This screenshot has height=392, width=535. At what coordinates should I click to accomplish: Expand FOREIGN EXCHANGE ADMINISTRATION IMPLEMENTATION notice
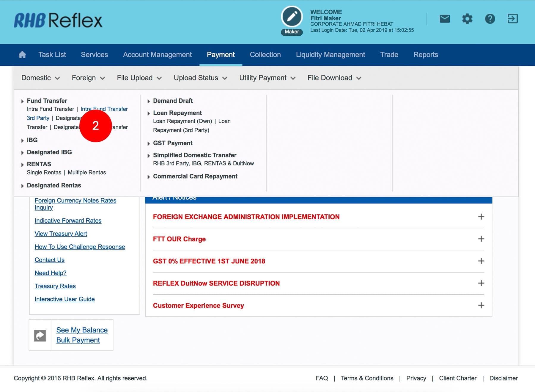pos(481,217)
